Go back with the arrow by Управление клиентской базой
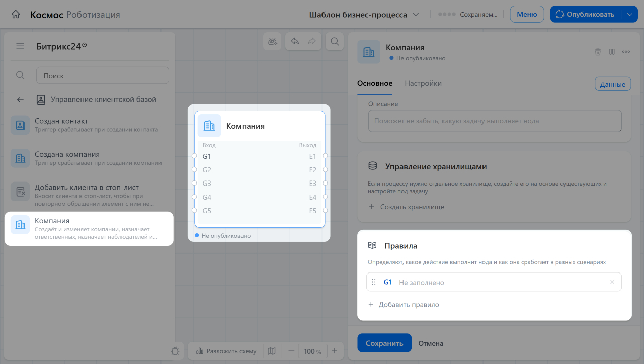 pos(20,100)
